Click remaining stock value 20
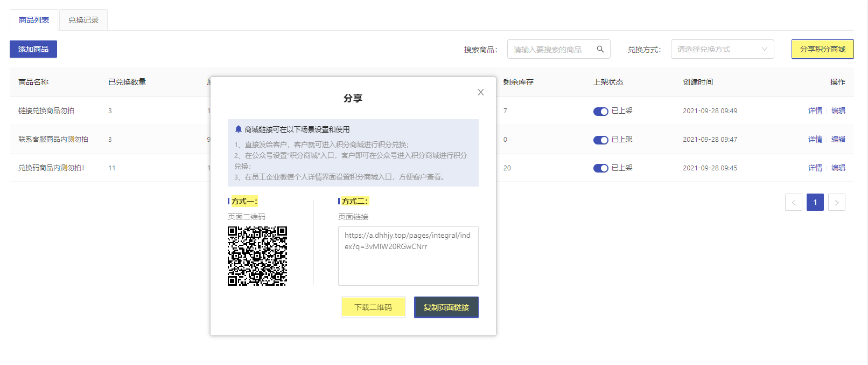 pos(507,168)
